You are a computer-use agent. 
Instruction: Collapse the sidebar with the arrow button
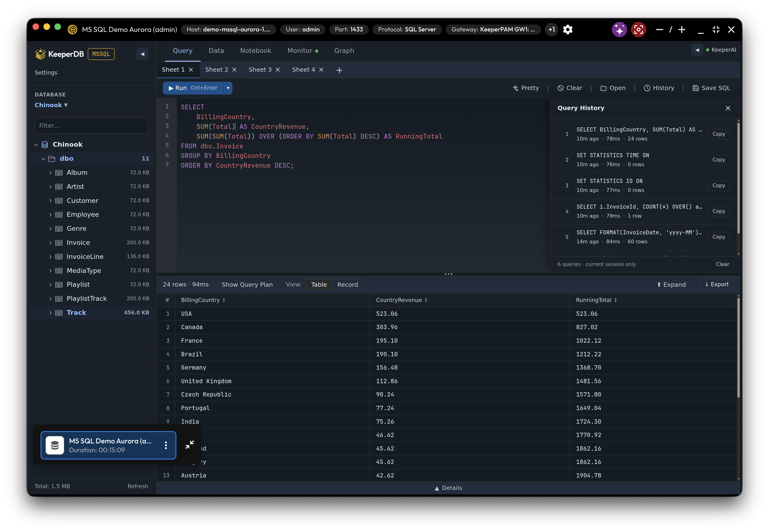[x=143, y=54]
